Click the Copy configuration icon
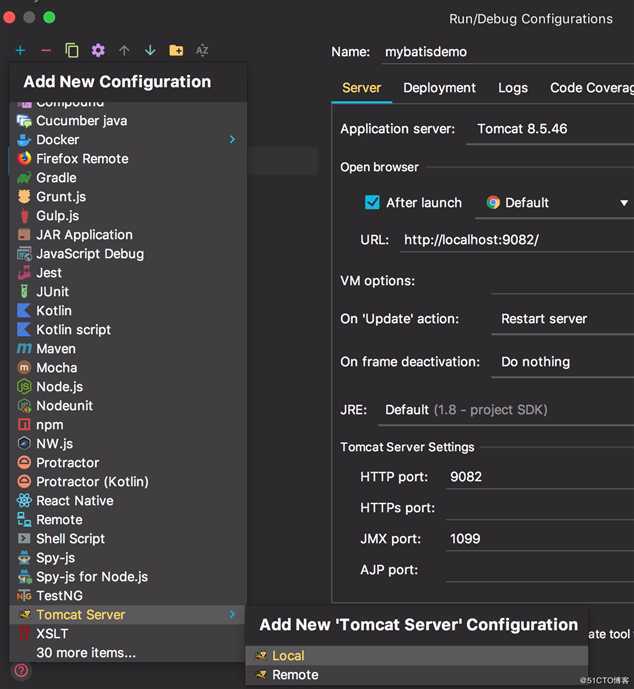Image resolution: width=634 pixels, height=689 pixels. click(72, 51)
